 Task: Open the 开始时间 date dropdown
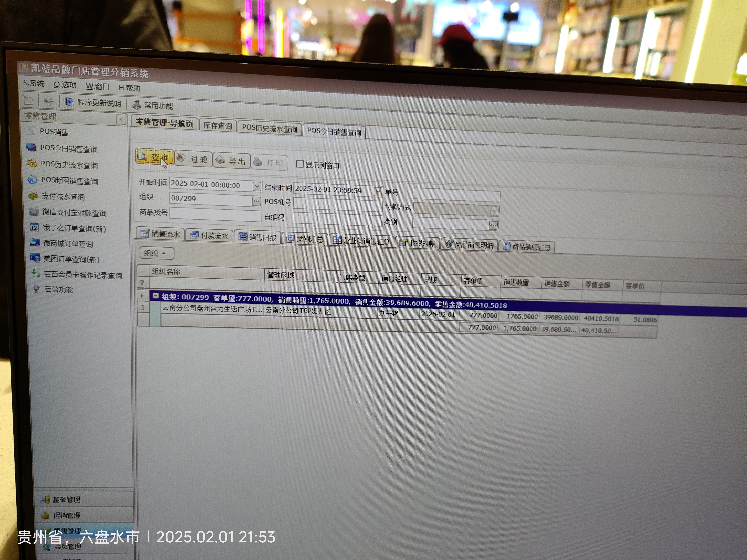(x=257, y=186)
